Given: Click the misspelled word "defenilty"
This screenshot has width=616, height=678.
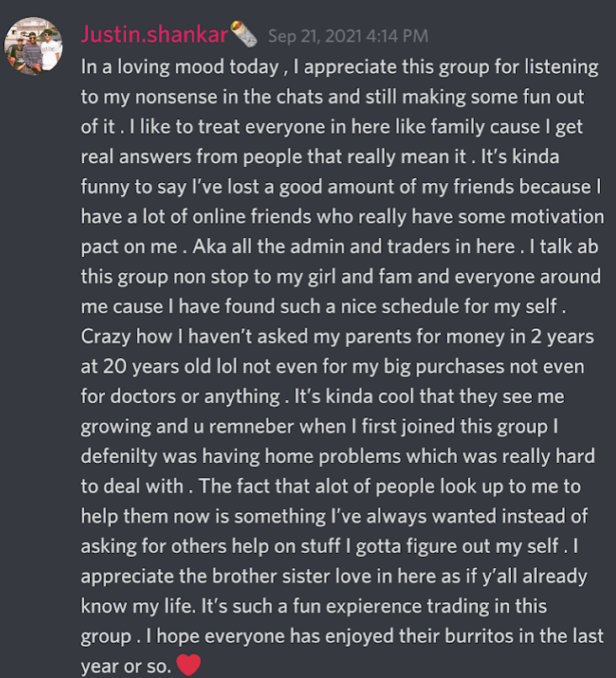Looking at the screenshot, I should (x=118, y=456).
